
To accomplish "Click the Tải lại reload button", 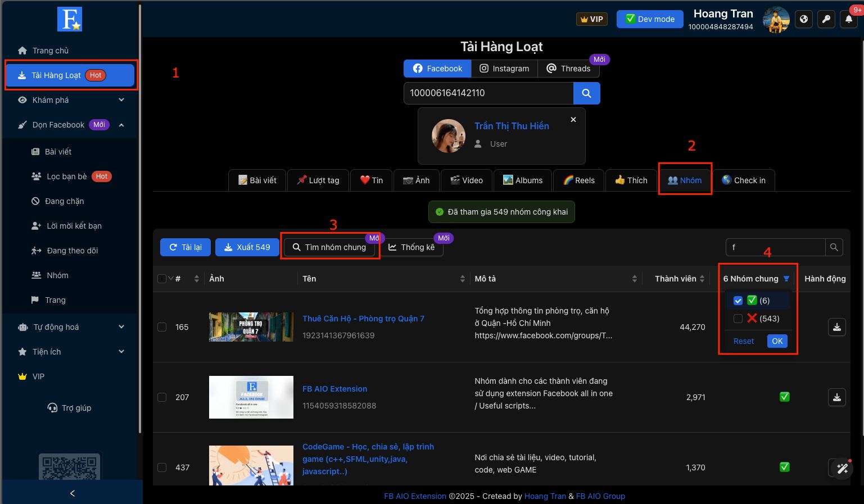I will coord(186,247).
